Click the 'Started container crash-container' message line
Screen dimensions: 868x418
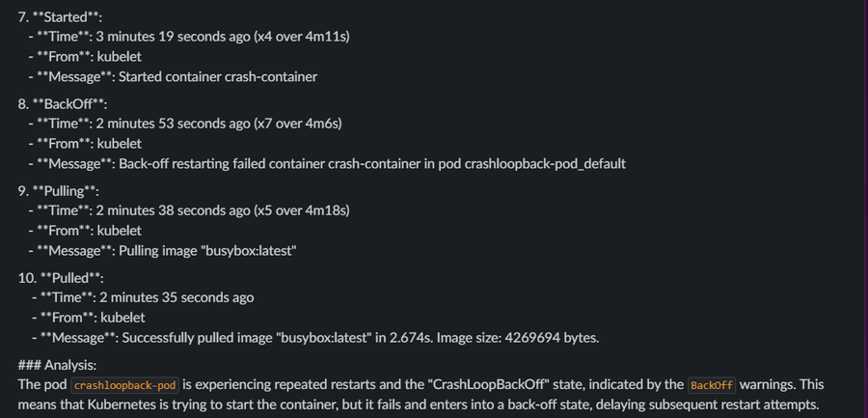pyautogui.click(x=173, y=76)
